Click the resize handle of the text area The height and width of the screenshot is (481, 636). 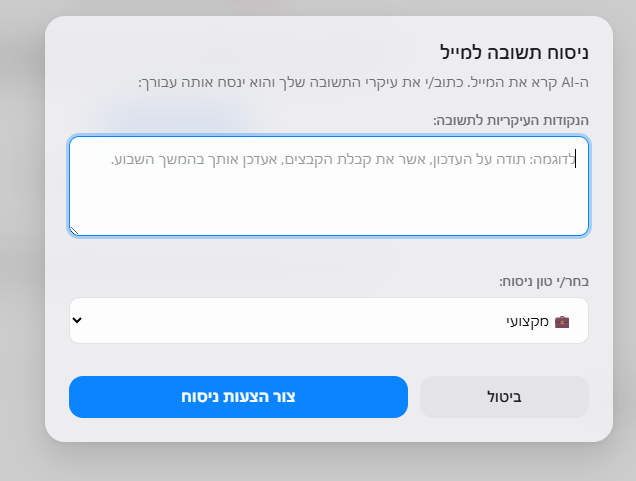coord(74,231)
